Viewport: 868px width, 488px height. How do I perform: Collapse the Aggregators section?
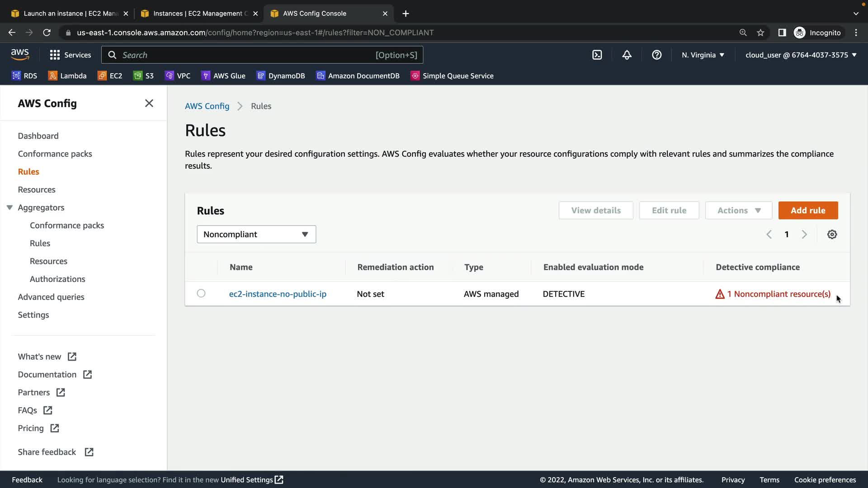pos(9,208)
